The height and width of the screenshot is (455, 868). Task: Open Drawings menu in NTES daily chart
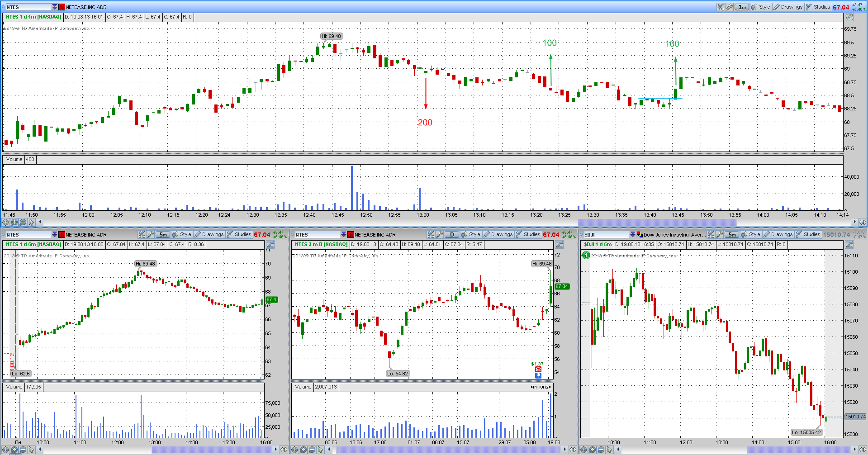click(498, 234)
